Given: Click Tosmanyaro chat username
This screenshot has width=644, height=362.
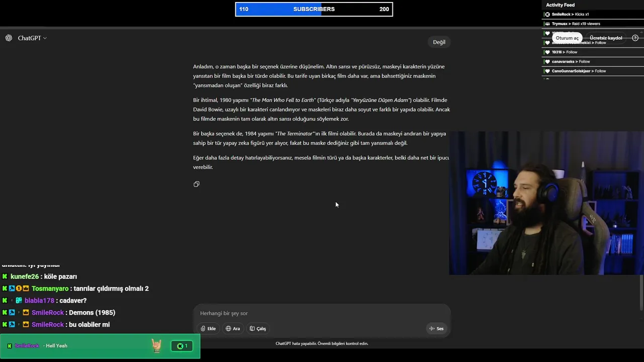Looking at the screenshot, I should coord(50,289).
